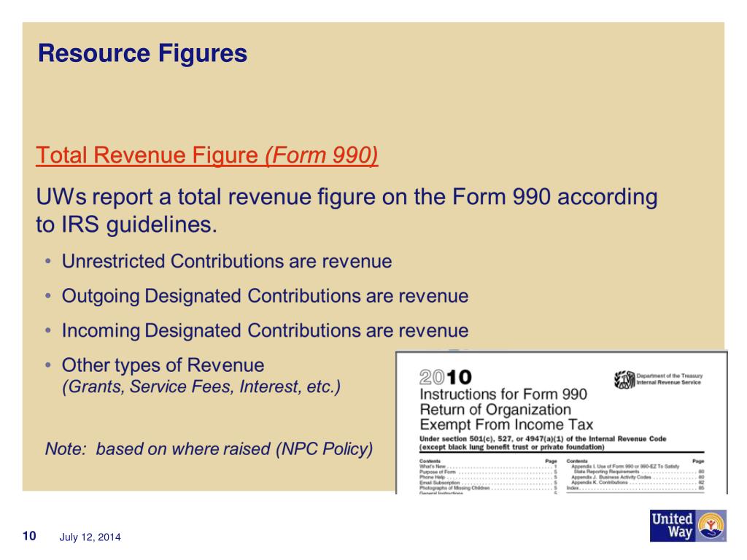The image size is (747, 560).
Task: Click Department of the Treasury text
Action: pyautogui.click(x=670, y=376)
